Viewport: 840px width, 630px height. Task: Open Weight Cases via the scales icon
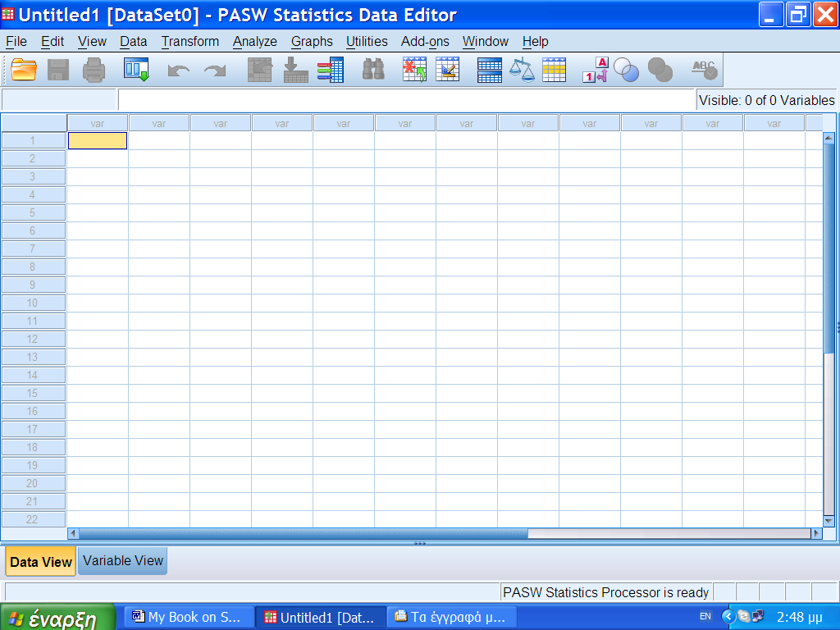[522, 70]
